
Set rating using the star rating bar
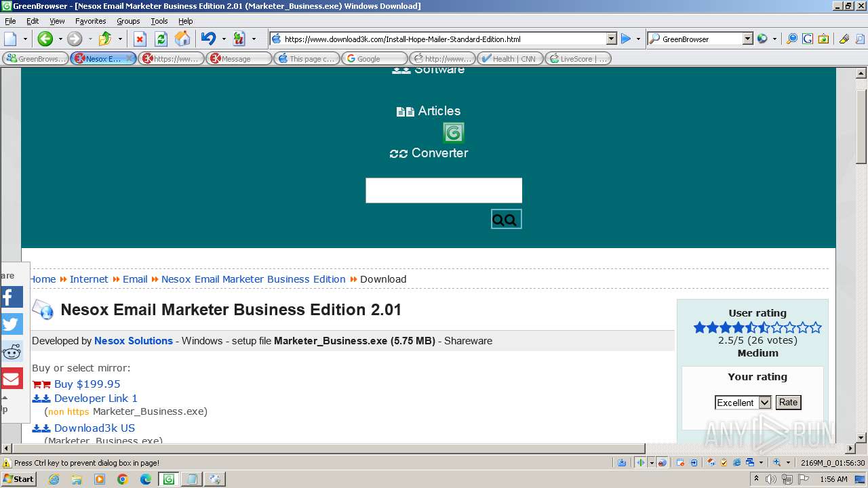757,327
